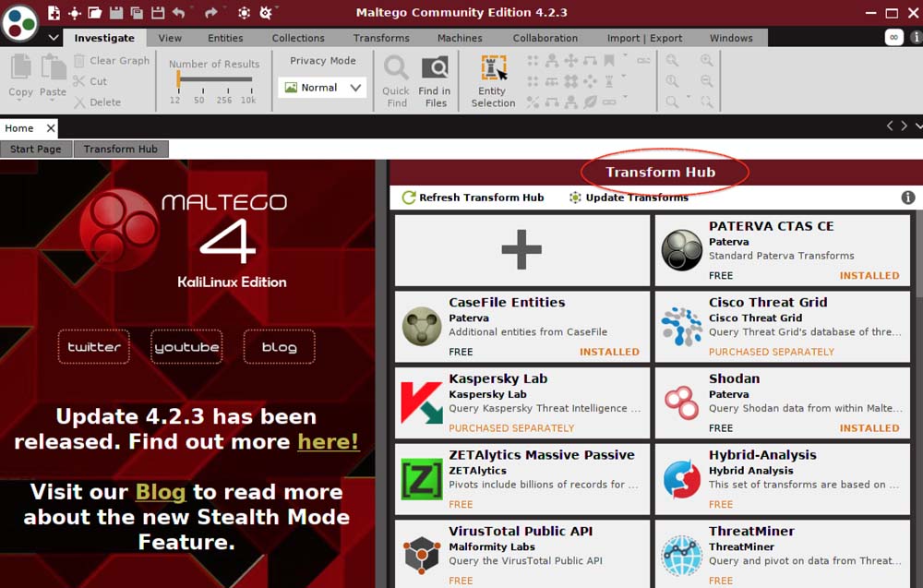Click the Shodan transform icon
This screenshot has height=588, width=923.
point(681,402)
